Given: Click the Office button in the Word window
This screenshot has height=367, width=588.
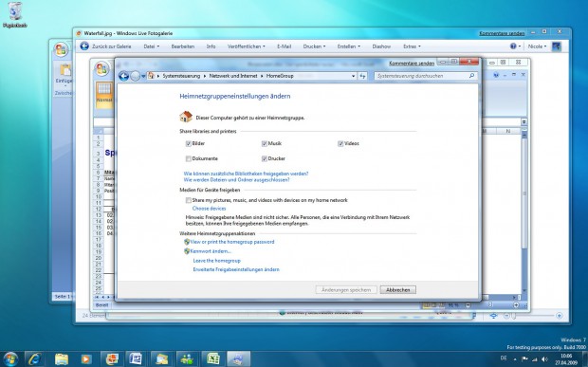Looking at the screenshot, I should tap(61, 49).
